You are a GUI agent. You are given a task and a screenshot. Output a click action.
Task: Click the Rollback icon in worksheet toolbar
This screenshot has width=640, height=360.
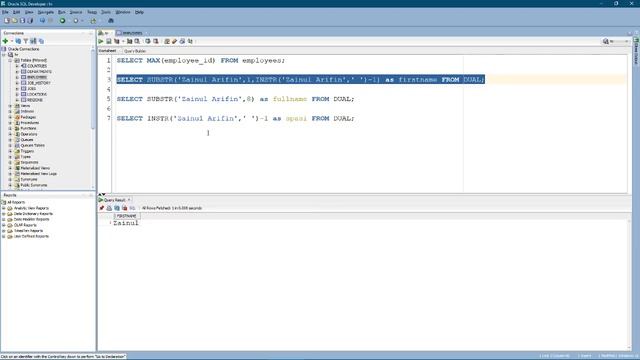click(156, 41)
